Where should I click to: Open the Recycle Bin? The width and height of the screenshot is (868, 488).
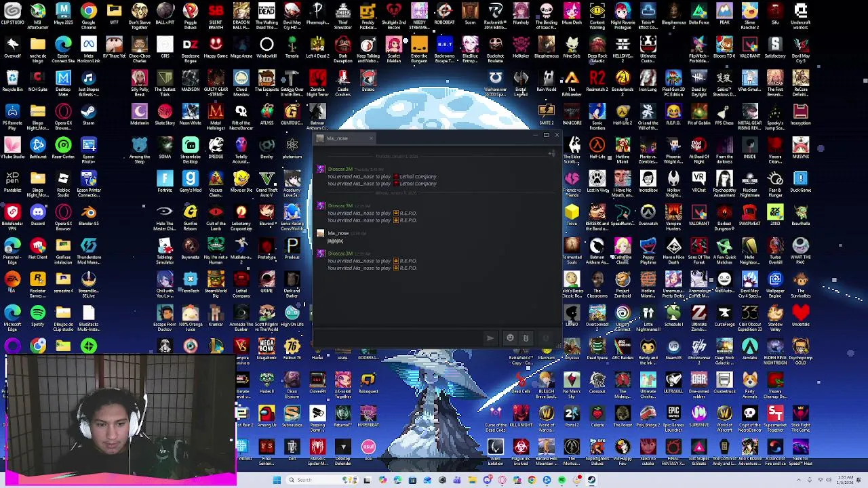12,81
